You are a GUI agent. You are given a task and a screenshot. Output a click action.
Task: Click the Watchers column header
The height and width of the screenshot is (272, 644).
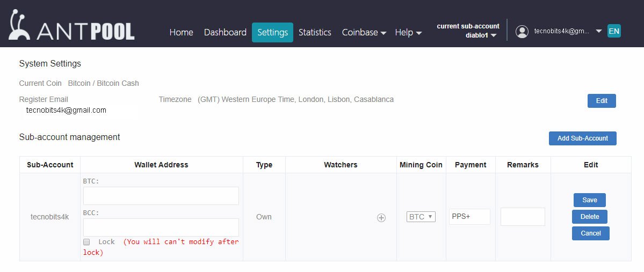coord(341,165)
